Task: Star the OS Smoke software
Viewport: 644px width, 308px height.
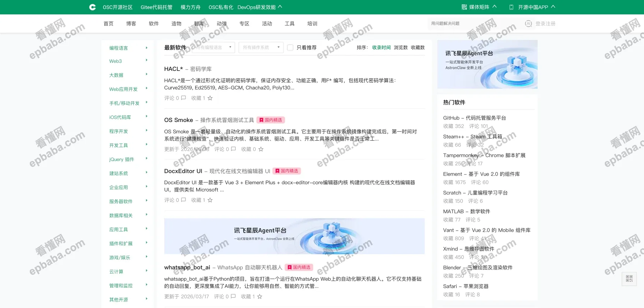Action: coord(261,149)
